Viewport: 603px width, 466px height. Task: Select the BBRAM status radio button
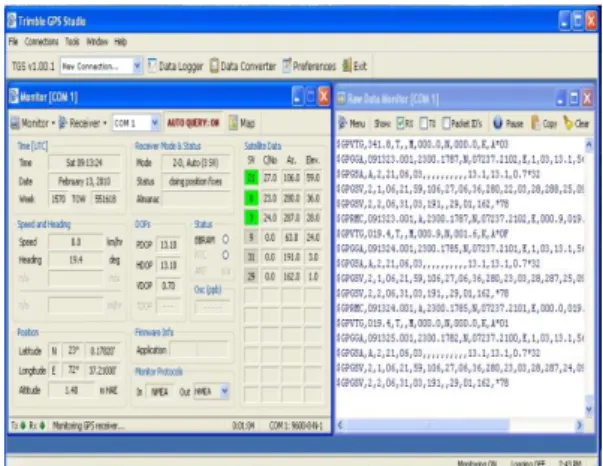[226, 240]
